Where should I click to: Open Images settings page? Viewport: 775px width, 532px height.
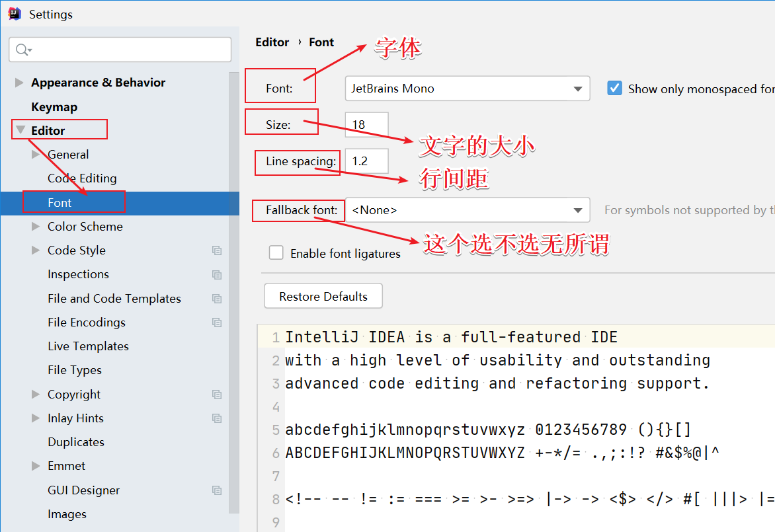pyautogui.click(x=67, y=514)
